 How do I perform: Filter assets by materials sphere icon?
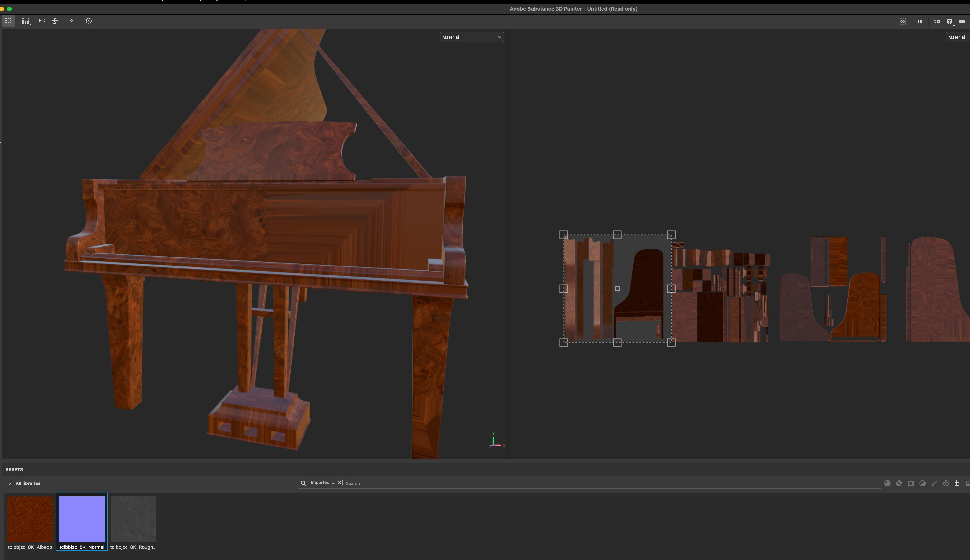click(887, 483)
